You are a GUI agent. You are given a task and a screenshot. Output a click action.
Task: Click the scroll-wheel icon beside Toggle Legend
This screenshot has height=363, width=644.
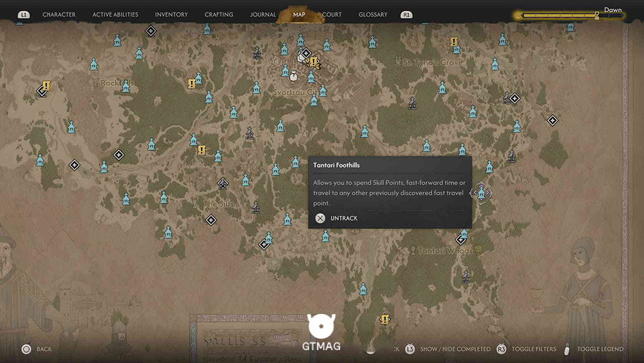tap(567, 349)
